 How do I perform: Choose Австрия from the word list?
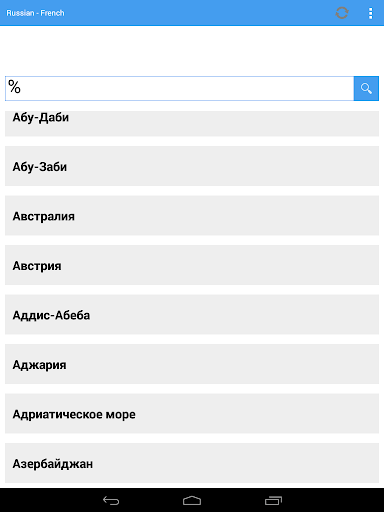192,265
